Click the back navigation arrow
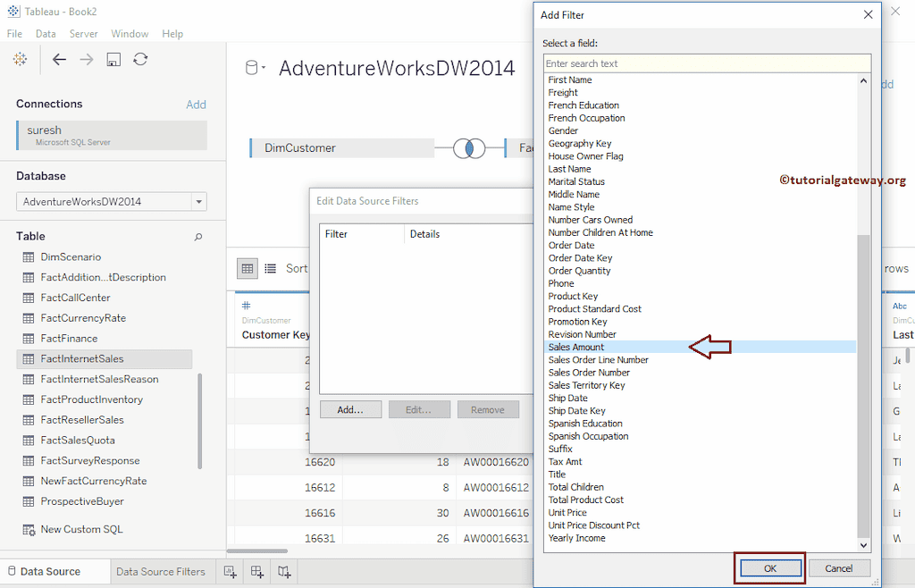 pos(60,60)
